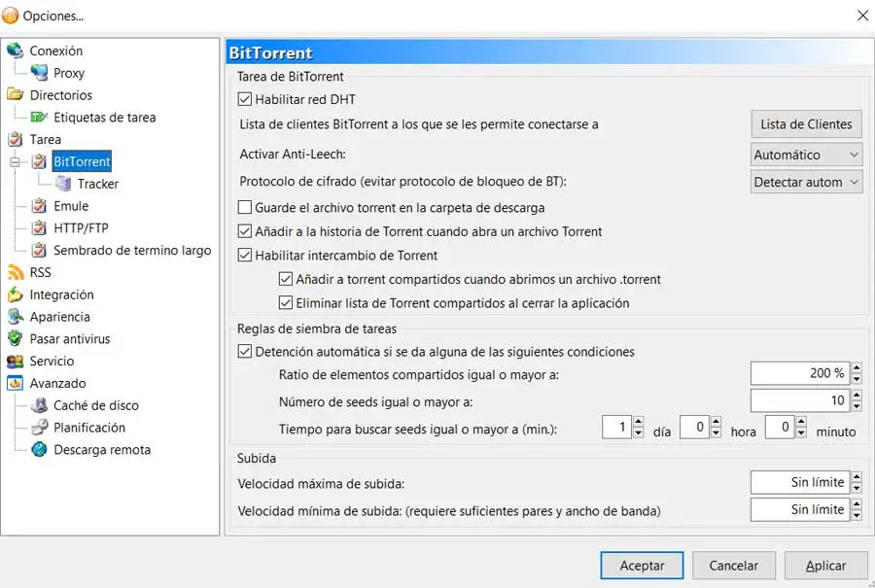
Task: Disable Habilitar red DHT checkbox
Action: pyautogui.click(x=244, y=99)
